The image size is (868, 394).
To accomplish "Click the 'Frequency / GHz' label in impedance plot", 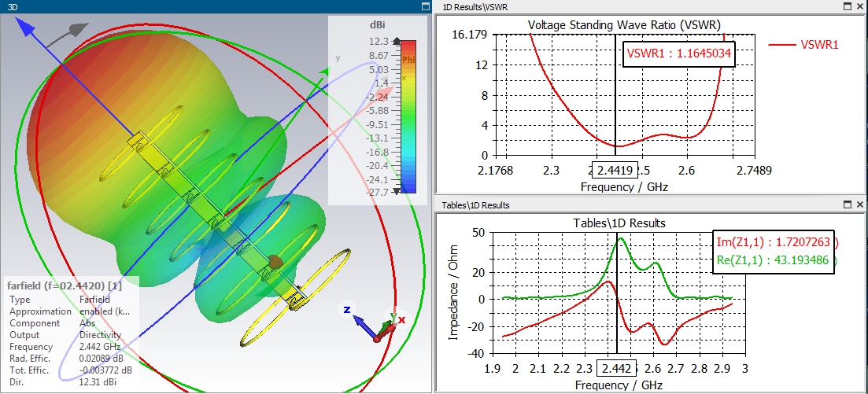I will (619, 385).
